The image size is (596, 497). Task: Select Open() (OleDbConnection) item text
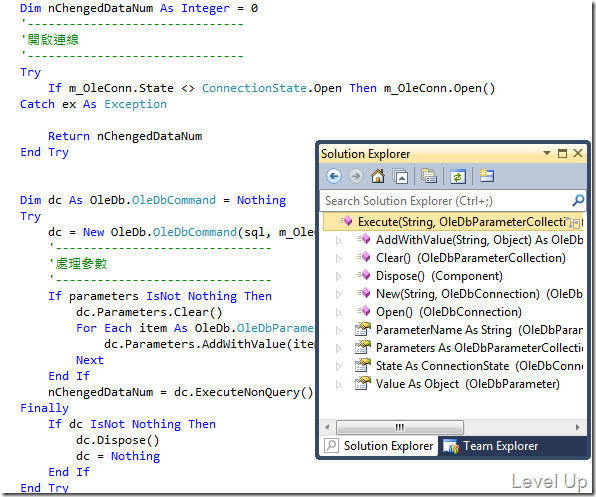pyautogui.click(x=449, y=312)
